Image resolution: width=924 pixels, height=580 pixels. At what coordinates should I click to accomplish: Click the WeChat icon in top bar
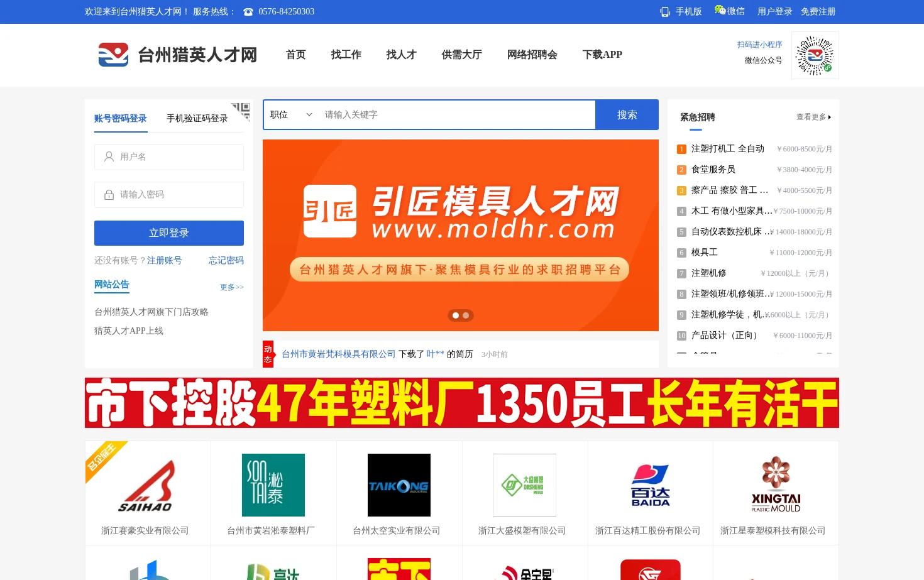click(720, 10)
